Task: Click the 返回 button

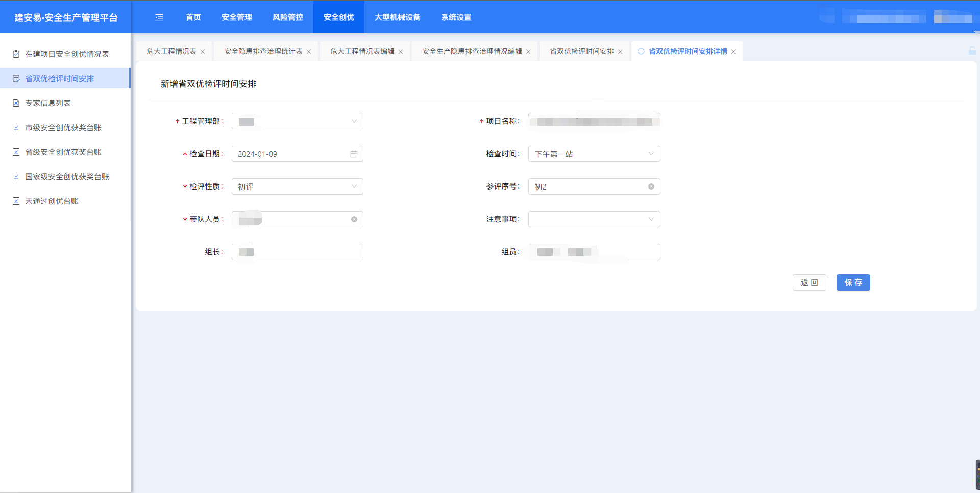Action: (x=809, y=283)
